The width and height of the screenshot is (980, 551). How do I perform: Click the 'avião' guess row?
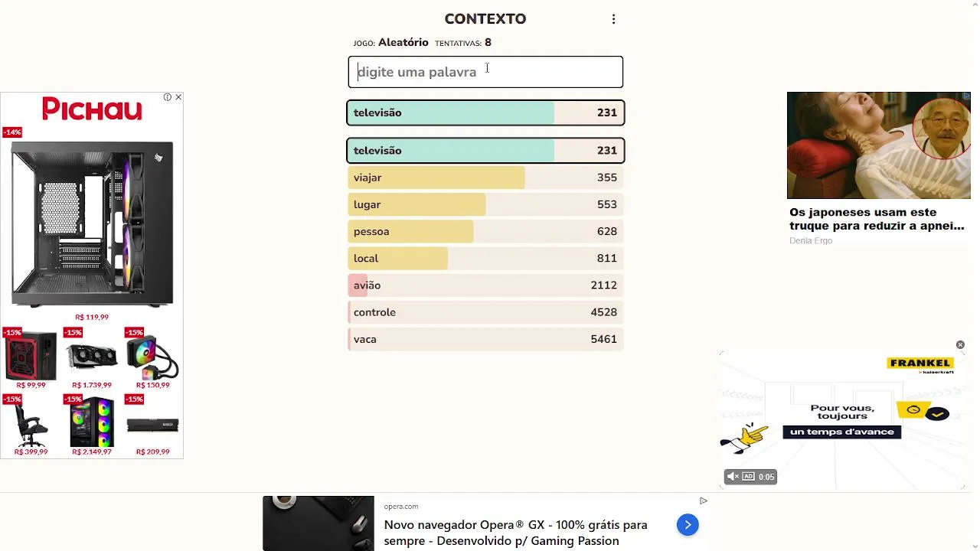(x=485, y=285)
